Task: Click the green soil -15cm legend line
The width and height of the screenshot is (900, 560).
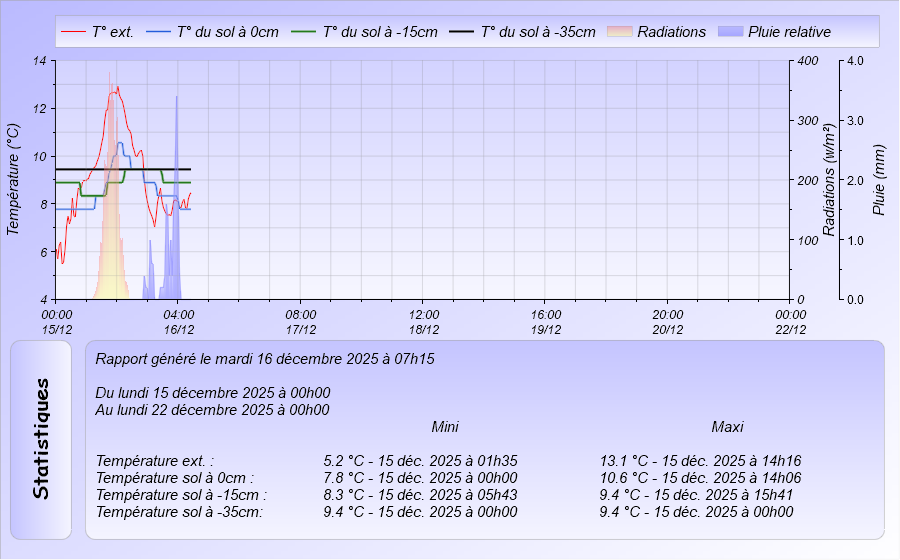Action: pyautogui.click(x=304, y=32)
